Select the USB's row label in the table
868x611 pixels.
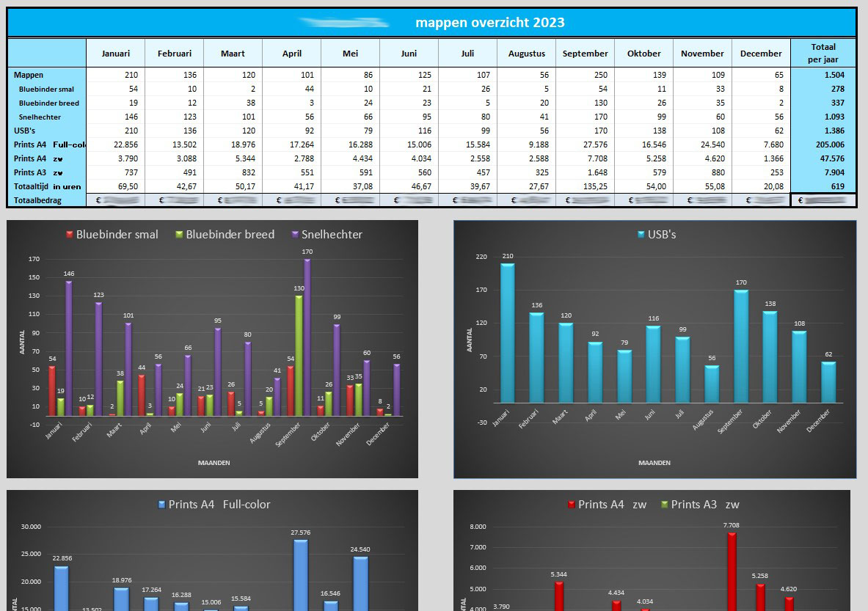(x=24, y=131)
